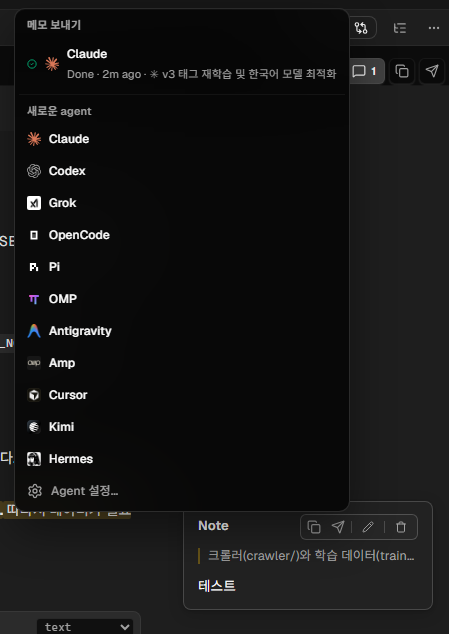The width and height of the screenshot is (449, 634).
Task: Select OpenCode agent
Action: click(x=182, y=235)
